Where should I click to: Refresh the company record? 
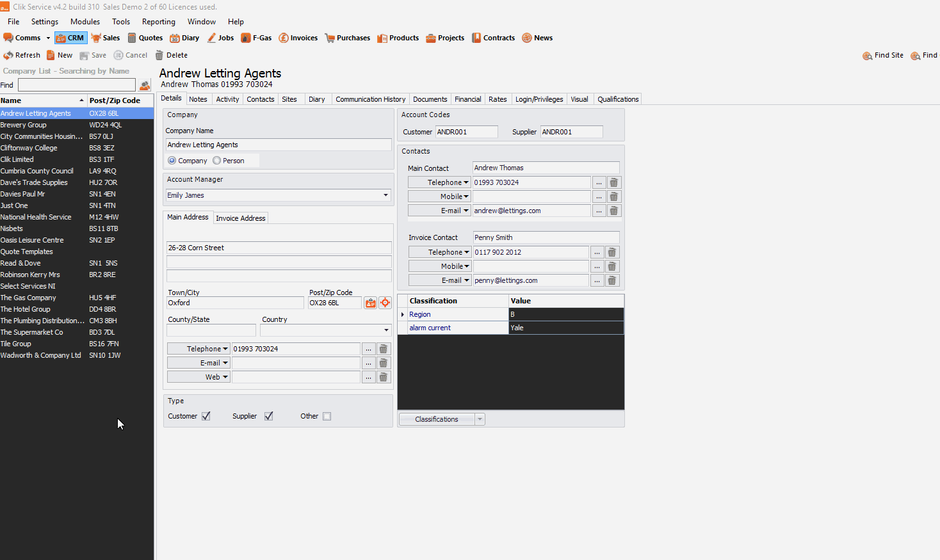click(22, 55)
